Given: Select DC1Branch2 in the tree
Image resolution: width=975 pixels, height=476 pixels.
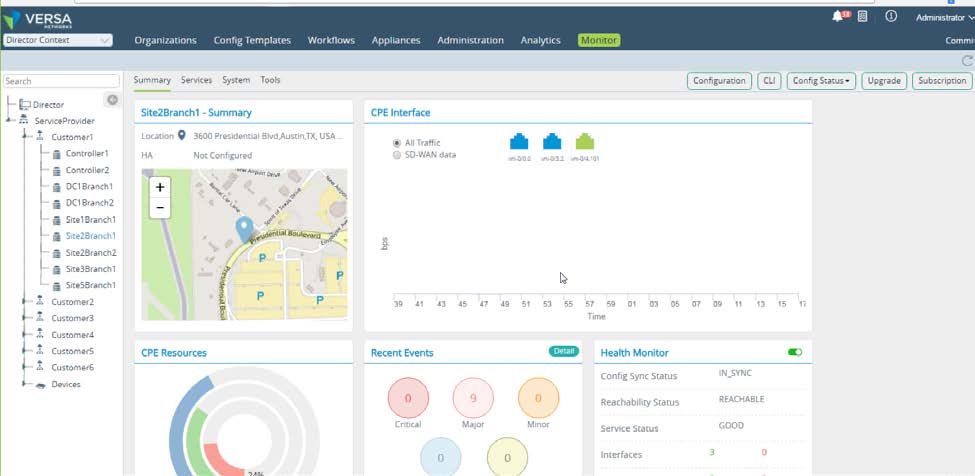Looking at the screenshot, I should click(x=90, y=203).
